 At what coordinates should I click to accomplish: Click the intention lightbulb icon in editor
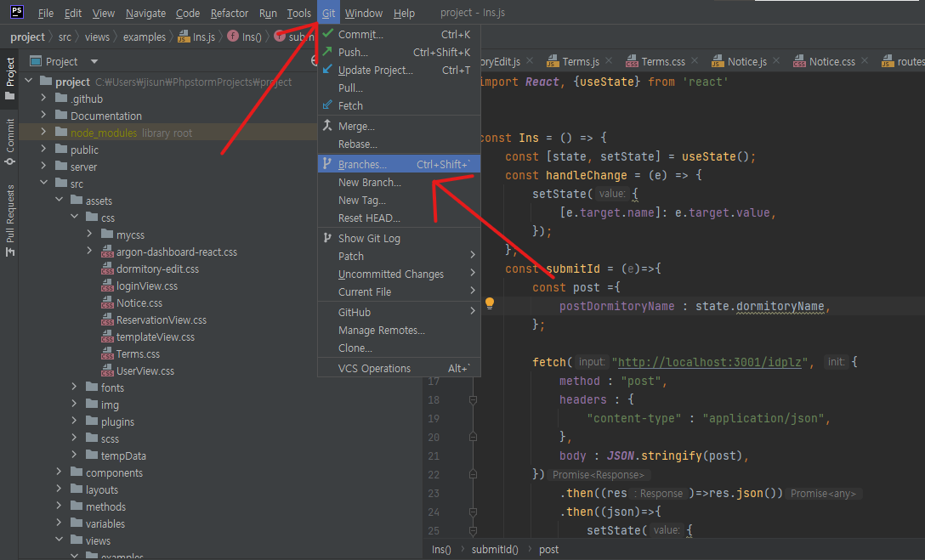pos(489,303)
